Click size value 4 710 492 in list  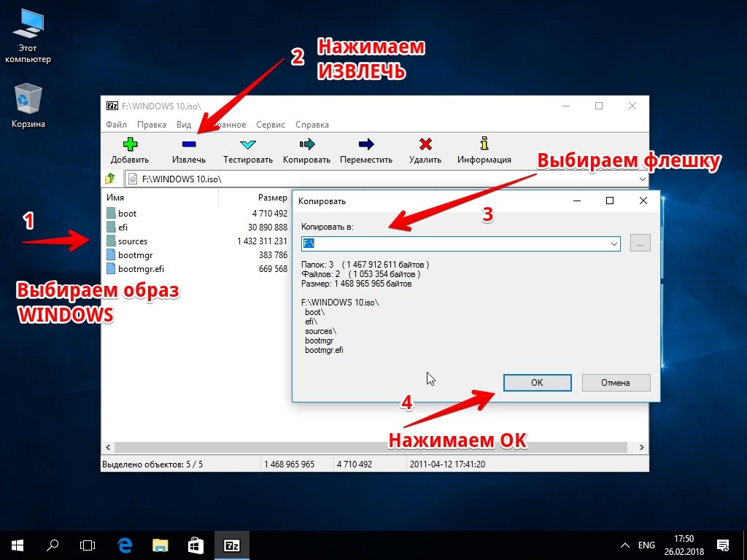click(x=270, y=214)
